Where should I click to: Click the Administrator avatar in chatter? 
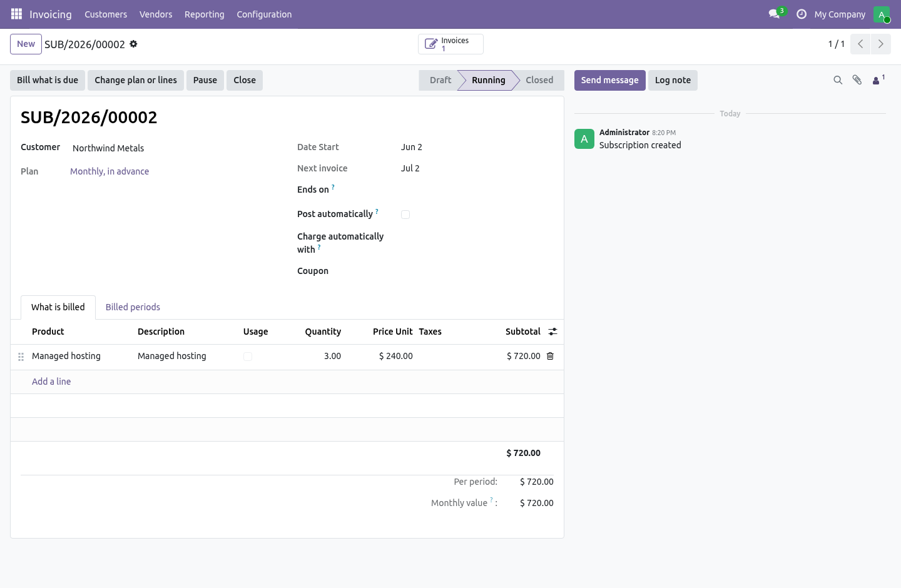coord(584,139)
